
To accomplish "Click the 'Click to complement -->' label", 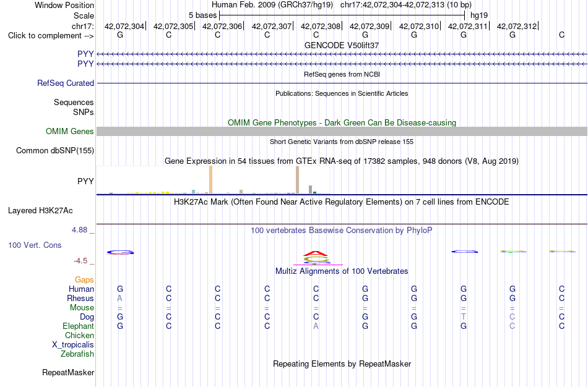I will (51, 36).
